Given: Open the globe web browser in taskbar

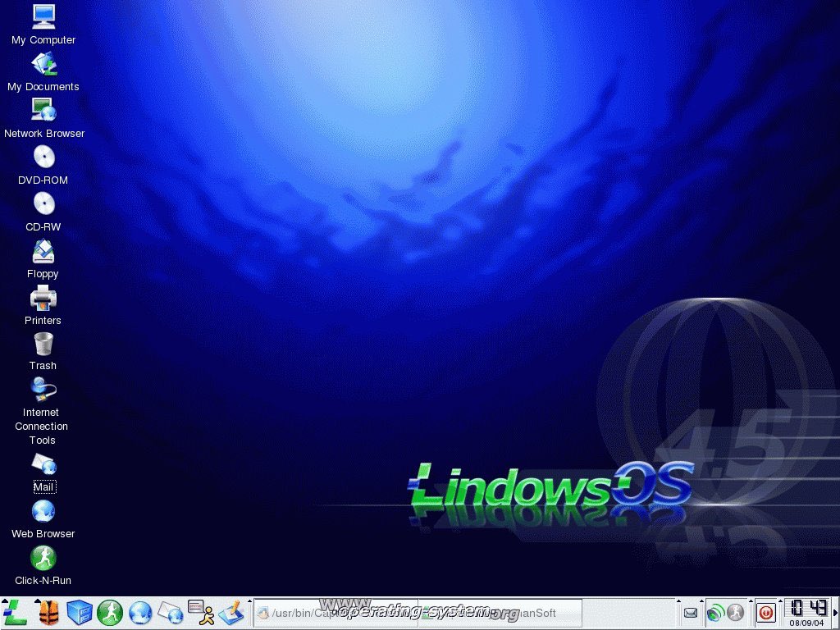Looking at the screenshot, I should click(x=140, y=614).
